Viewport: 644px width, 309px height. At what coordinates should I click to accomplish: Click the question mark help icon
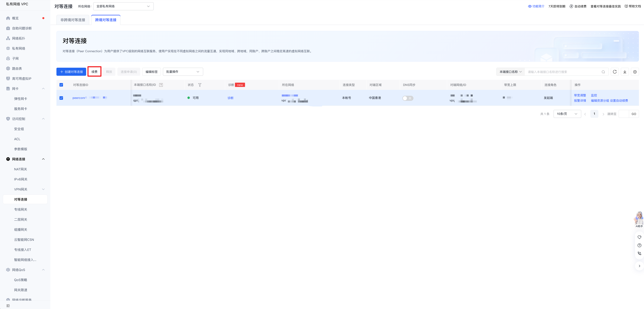click(639, 245)
